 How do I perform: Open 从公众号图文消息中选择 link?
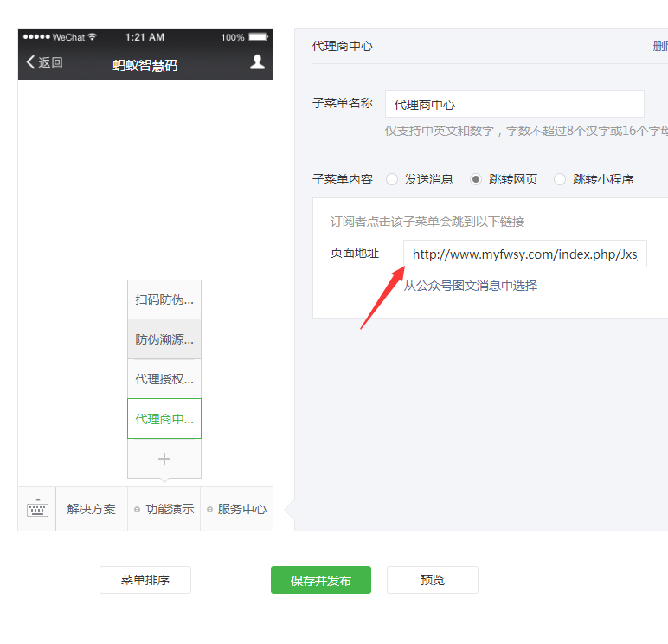point(471,286)
